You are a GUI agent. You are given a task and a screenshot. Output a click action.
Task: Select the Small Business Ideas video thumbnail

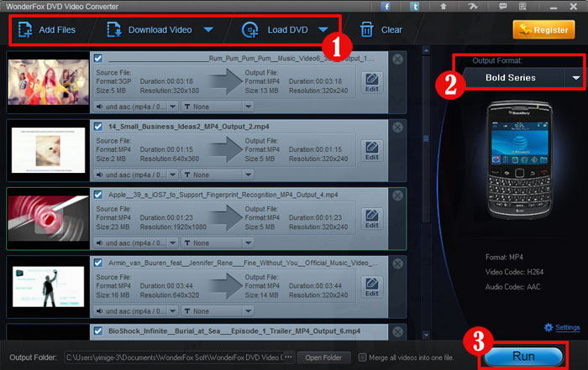pos(48,150)
